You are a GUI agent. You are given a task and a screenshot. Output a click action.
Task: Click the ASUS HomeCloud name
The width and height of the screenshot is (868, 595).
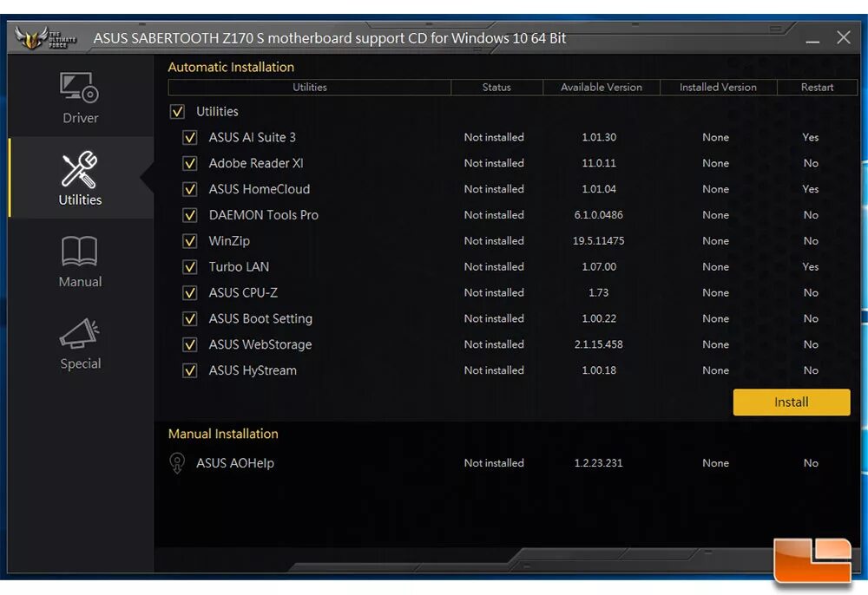click(x=259, y=189)
